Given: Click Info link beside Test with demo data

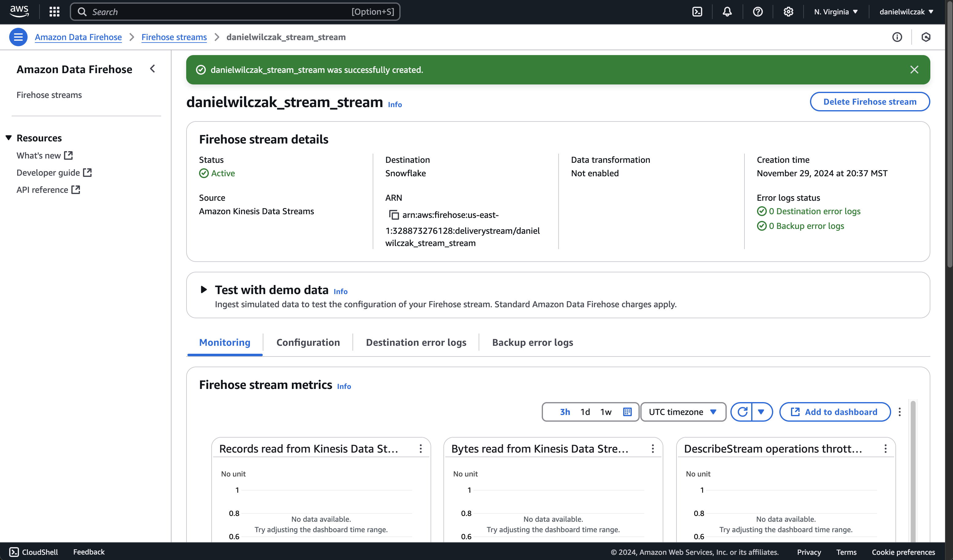Looking at the screenshot, I should click(x=340, y=292).
